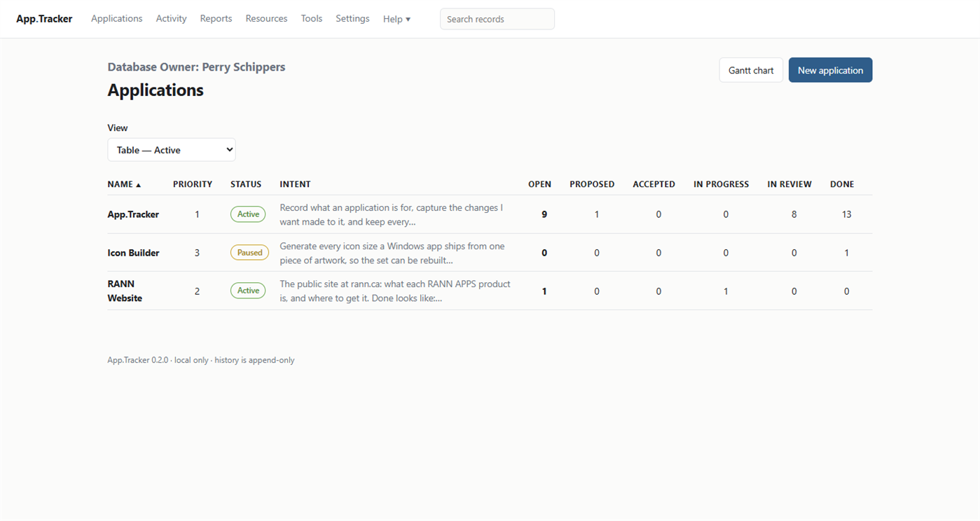Image resolution: width=980 pixels, height=521 pixels.
Task: Open the App.Tracker home logo link
Action: 44,19
